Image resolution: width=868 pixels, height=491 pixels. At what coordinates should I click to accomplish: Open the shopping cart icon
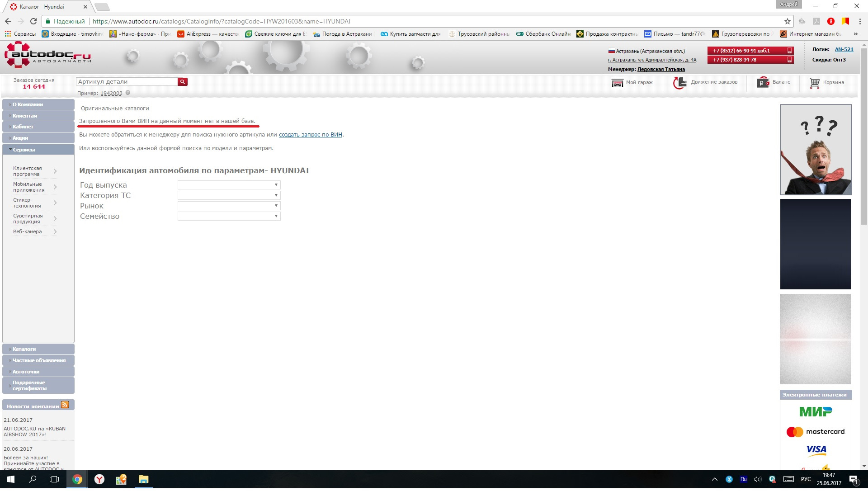814,83
